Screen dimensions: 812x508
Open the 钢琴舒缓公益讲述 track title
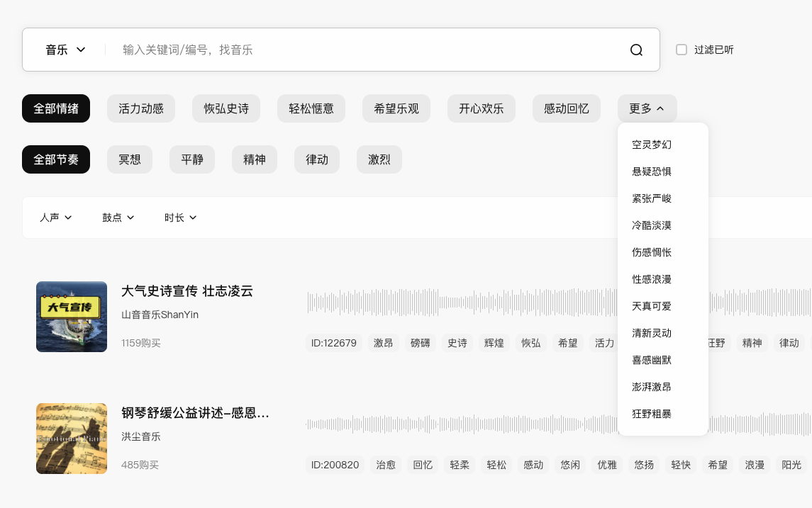tap(195, 413)
